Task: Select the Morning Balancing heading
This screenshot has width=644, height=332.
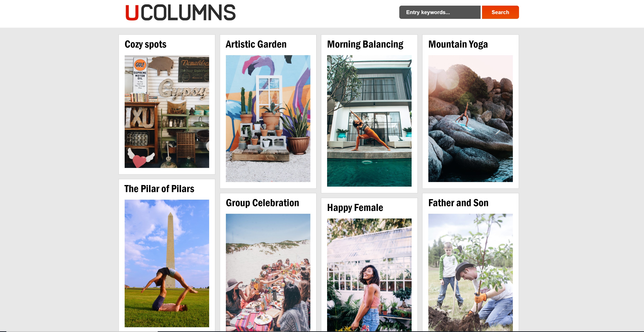Action: (x=365, y=44)
